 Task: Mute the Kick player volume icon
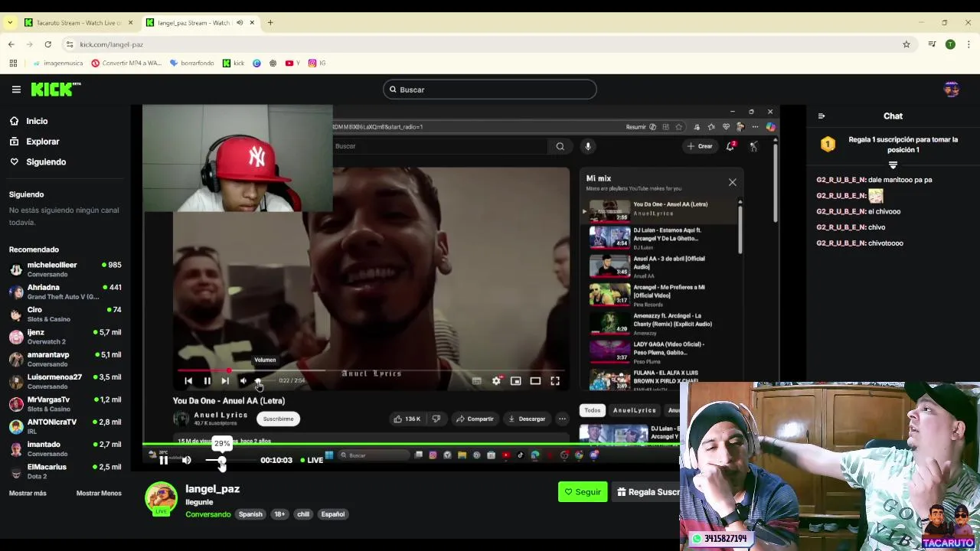point(186,460)
